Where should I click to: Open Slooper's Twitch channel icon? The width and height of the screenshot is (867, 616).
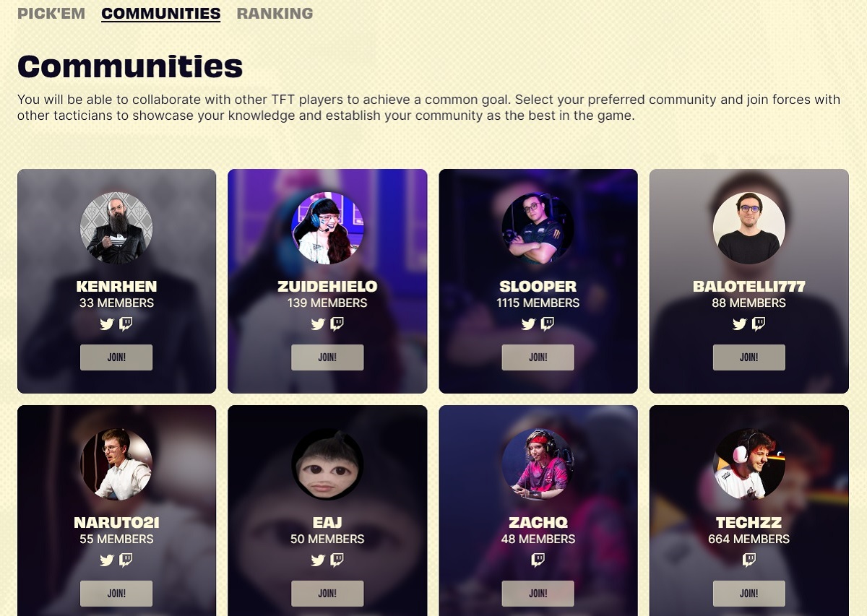tap(548, 324)
